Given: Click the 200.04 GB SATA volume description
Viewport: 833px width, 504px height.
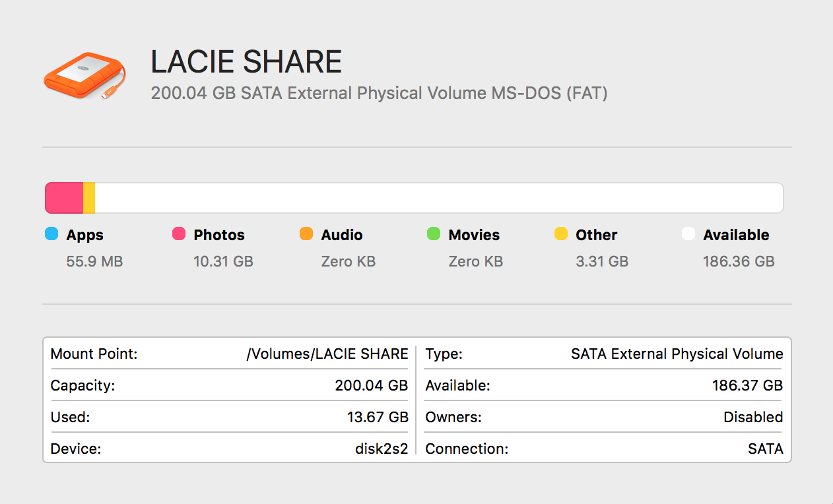Looking at the screenshot, I should pyautogui.click(x=379, y=93).
